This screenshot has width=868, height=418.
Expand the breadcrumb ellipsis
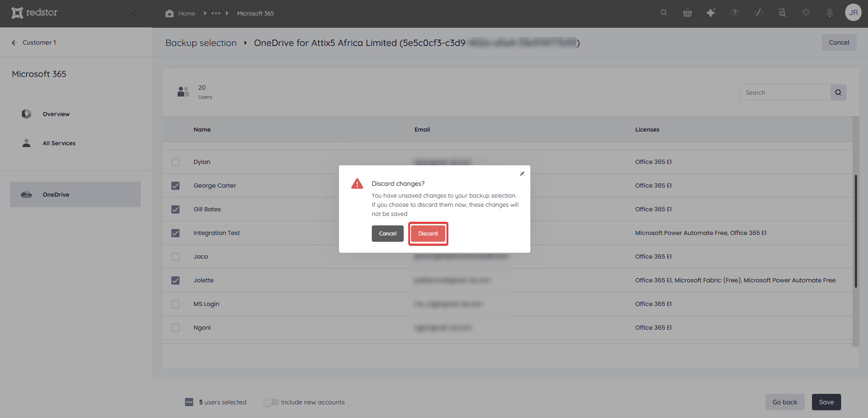coord(216,13)
